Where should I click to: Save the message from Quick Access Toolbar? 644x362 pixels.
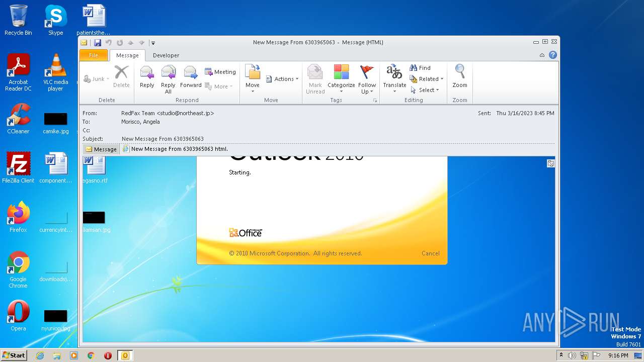click(x=98, y=43)
